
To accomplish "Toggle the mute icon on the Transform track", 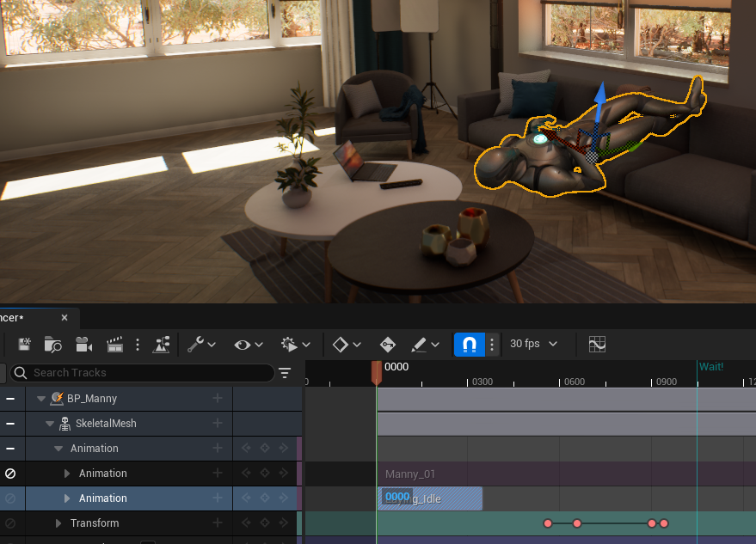I will click(x=10, y=523).
